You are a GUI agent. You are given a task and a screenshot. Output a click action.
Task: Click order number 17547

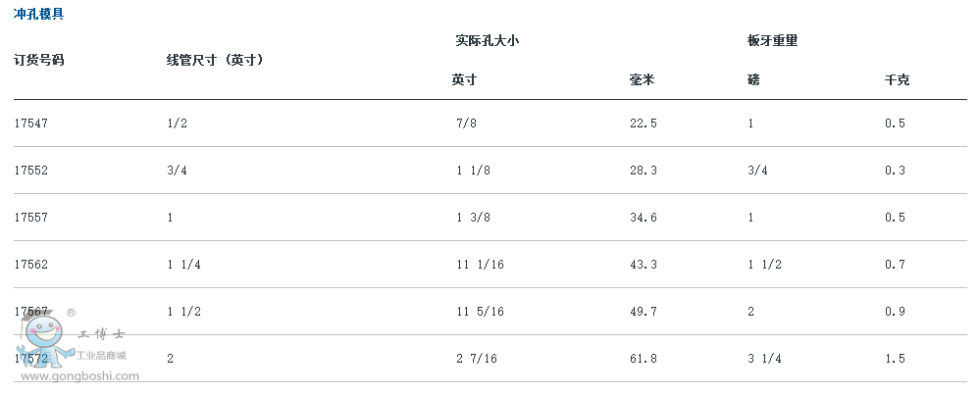click(31, 123)
